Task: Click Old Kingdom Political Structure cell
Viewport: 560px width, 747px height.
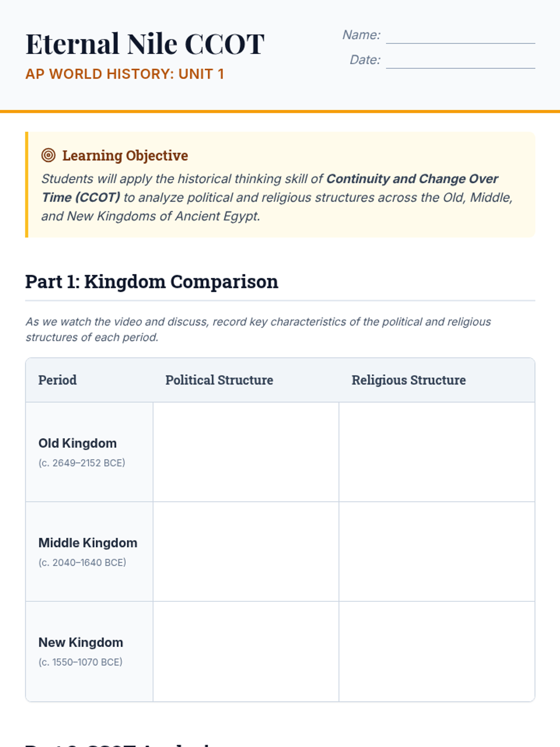Action: point(246,452)
